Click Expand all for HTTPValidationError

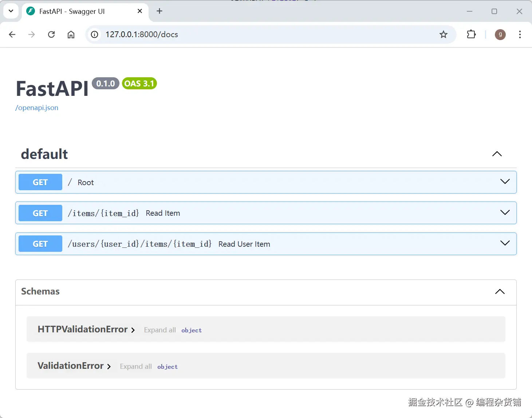pyautogui.click(x=160, y=330)
